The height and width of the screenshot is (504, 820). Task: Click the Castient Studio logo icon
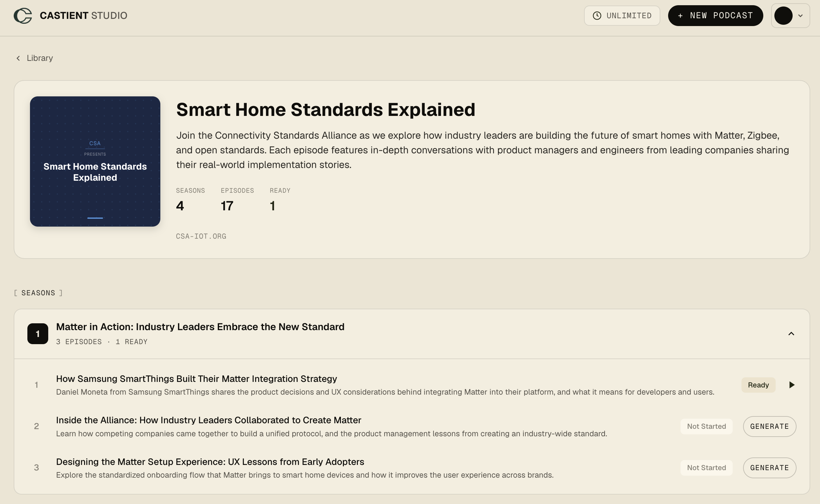[23, 16]
